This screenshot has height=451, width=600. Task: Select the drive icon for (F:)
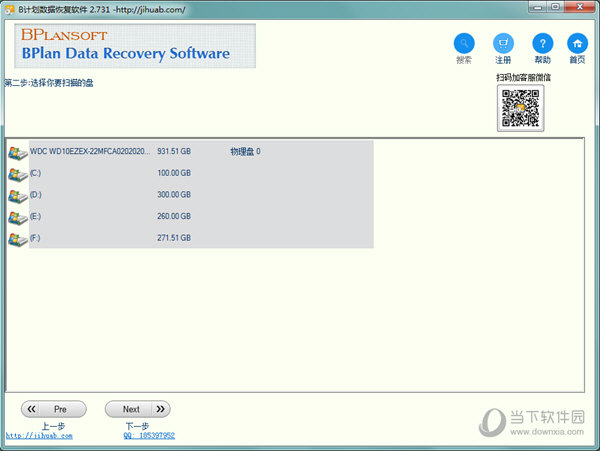[17, 240]
